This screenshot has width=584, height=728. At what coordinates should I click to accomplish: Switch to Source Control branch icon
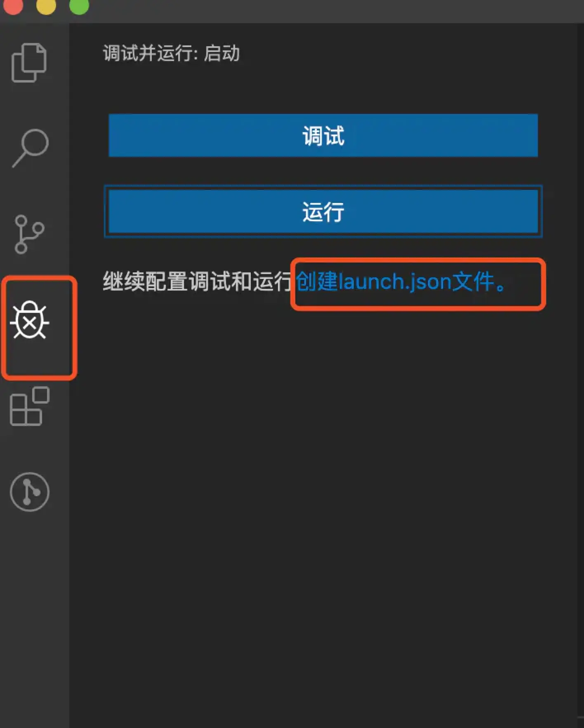29,234
